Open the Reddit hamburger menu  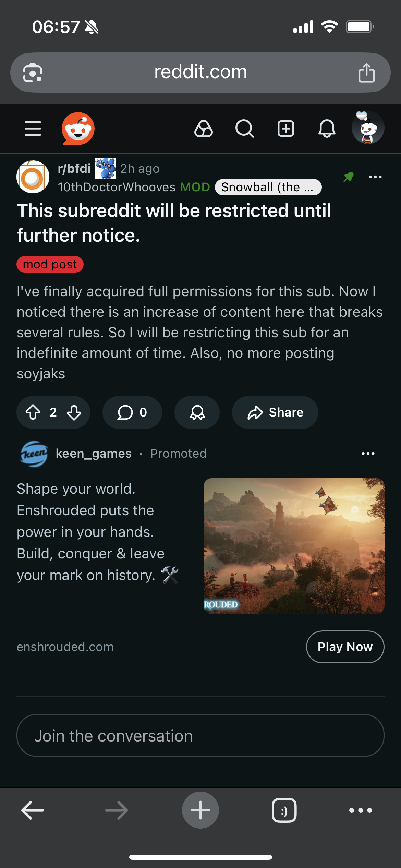[x=33, y=129]
